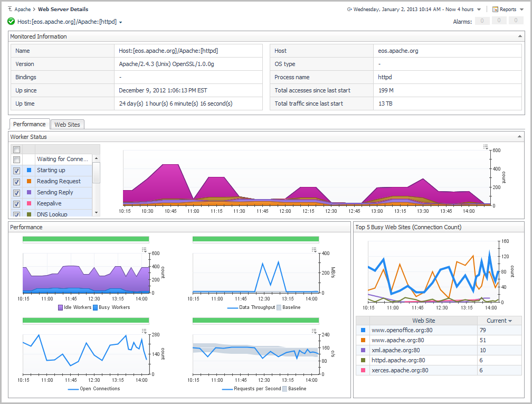The width and height of the screenshot is (532, 404).
Task: Open the Open Connections chart options icon
Action: pyautogui.click(x=145, y=331)
